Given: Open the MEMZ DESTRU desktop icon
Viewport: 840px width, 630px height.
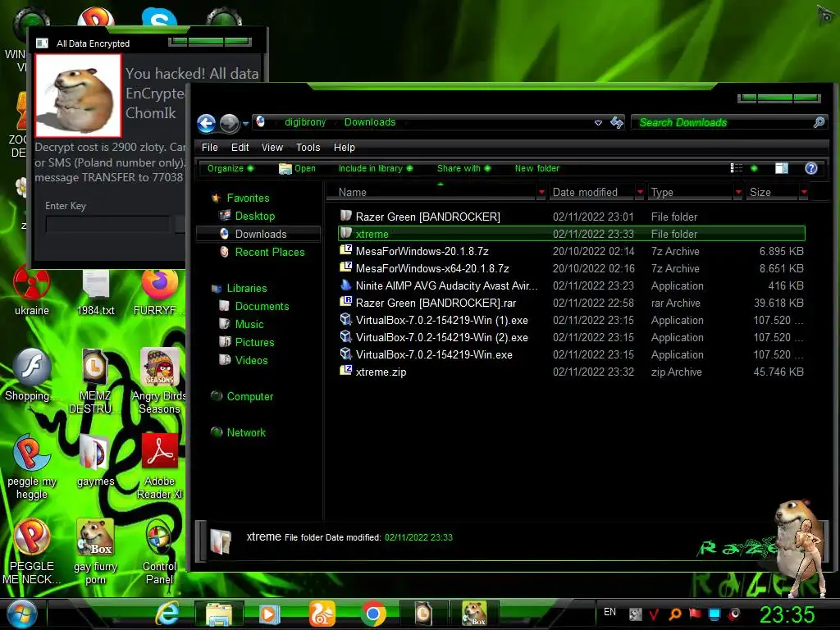Looking at the screenshot, I should (x=95, y=381).
